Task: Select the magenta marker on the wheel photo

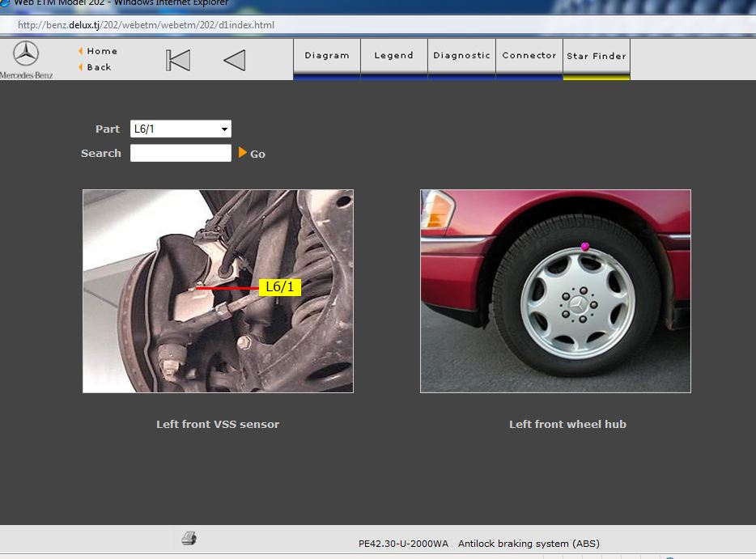Action: tap(585, 247)
